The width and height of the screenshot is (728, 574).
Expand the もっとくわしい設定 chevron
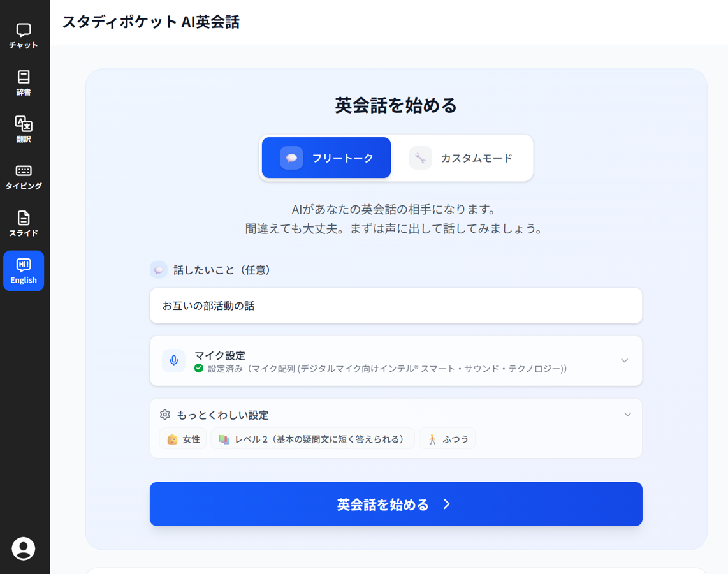click(x=627, y=415)
